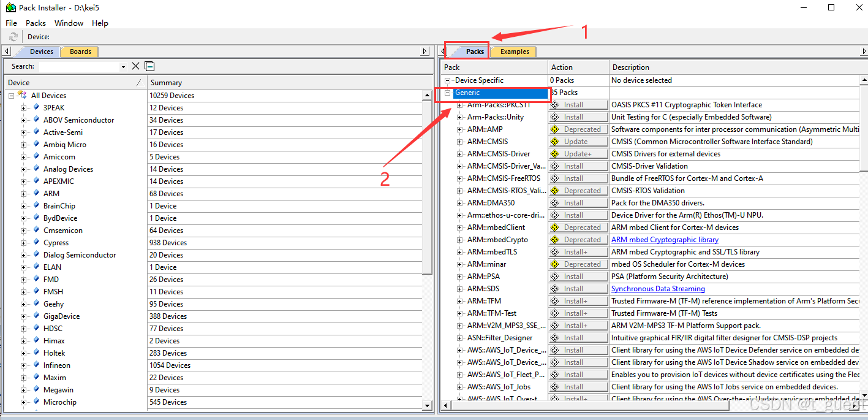This screenshot has width=868, height=420.
Task: Click the vendor icon next to Geehy
Action: click(36, 304)
